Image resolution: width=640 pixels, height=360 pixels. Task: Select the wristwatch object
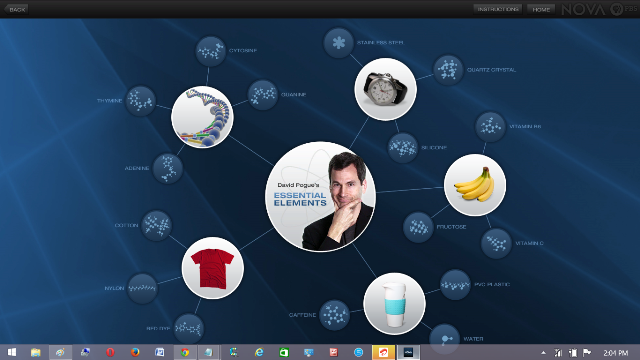coord(386,89)
